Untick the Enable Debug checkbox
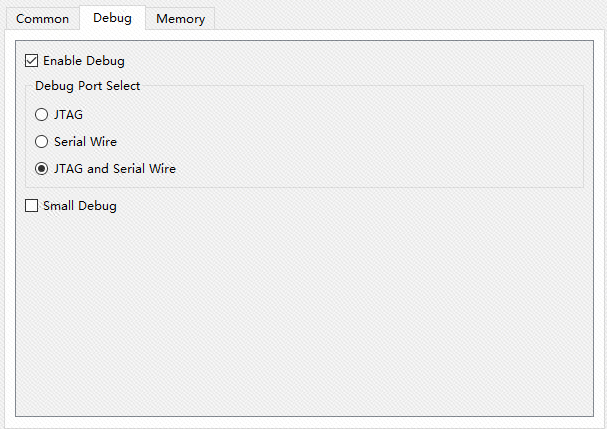The height and width of the screenshot is (429, 607). coord(32,61)
